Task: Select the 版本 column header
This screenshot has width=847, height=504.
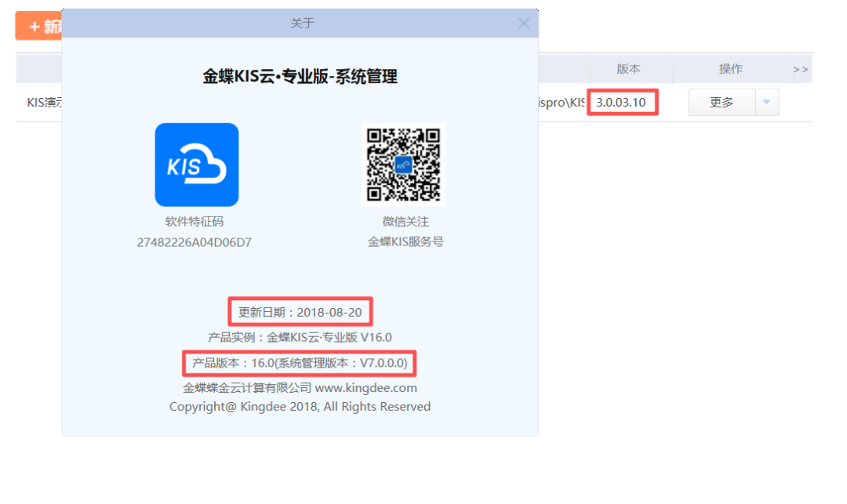Action: coord(628,69)
